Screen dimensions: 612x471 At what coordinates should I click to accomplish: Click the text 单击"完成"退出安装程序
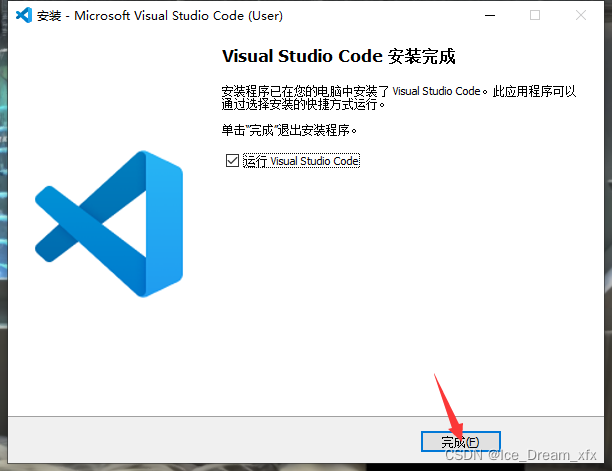(289, 130)
